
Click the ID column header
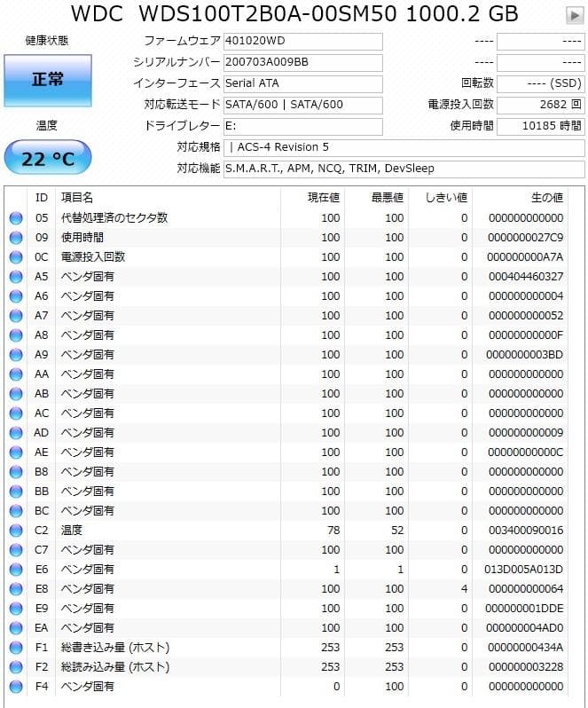(x=41, y=198)
